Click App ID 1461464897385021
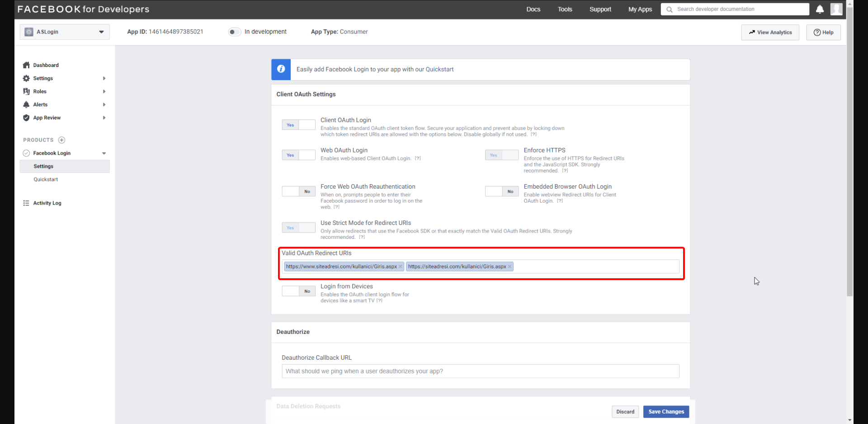The width and height of the screenshot is (868, 424). (x=165, y=32)
